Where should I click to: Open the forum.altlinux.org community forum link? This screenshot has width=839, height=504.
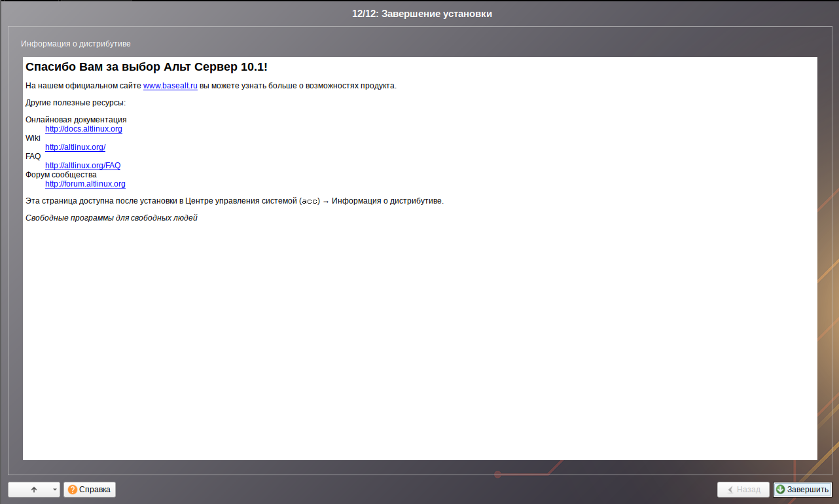tap(85, 184)
